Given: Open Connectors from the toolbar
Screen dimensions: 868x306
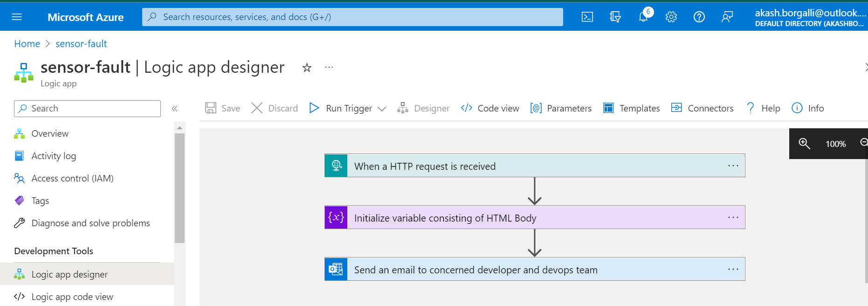Looking at the screenshot, I should point(703,108).
